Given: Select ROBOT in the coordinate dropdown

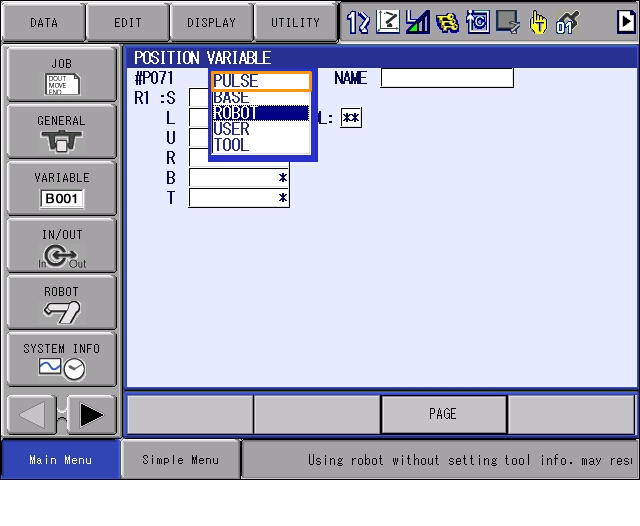Looking at the screenshot, I should pyautogui.click(x=261, y=113).
